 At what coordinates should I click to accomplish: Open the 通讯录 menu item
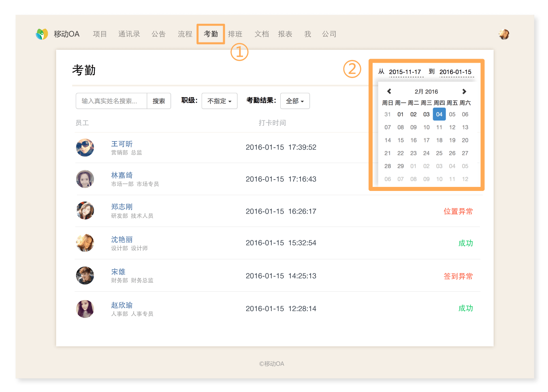[129, 34]
